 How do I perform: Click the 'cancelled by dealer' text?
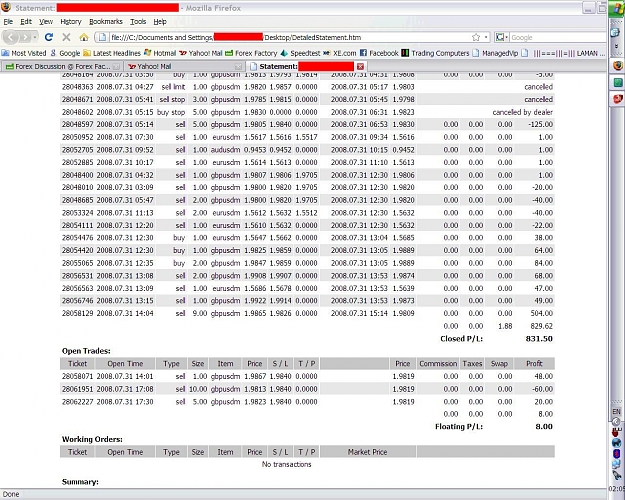[523, 112]
